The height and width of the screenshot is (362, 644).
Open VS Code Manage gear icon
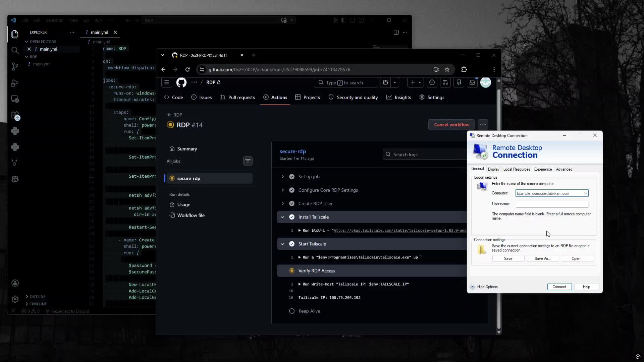pyautogui.click(x=15, y=299)
